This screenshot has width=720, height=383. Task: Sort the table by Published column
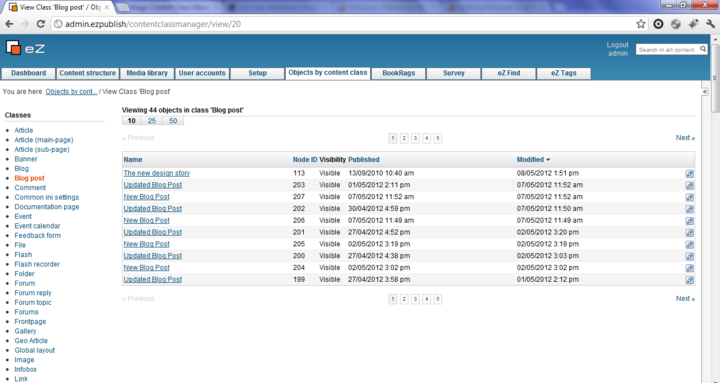click(364, 160)
